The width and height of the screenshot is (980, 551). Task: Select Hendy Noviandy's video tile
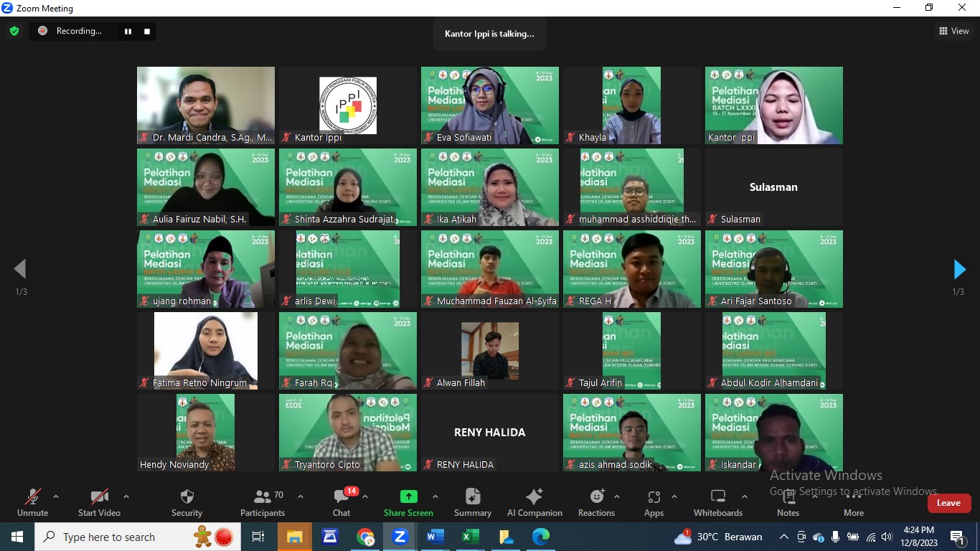206,433
